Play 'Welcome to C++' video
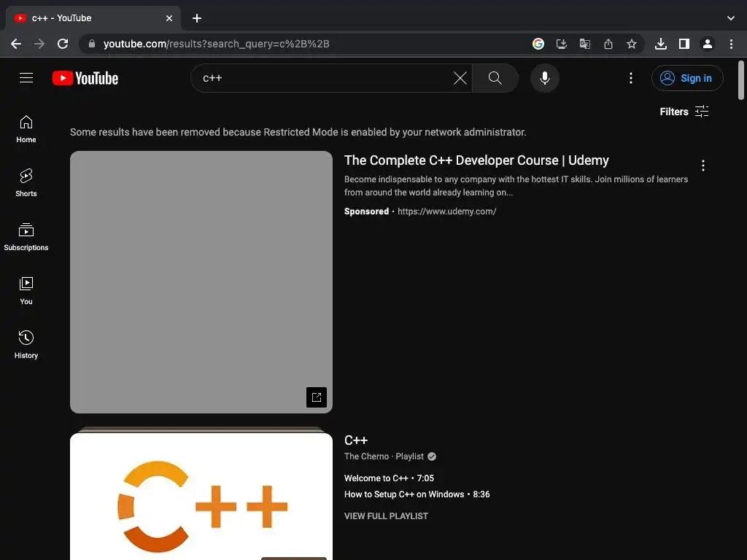This screenshot has width=747, height=560. pos(389,478)
